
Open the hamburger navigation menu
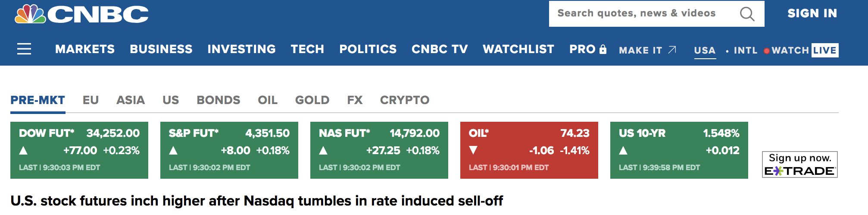[x=24, y=49]
